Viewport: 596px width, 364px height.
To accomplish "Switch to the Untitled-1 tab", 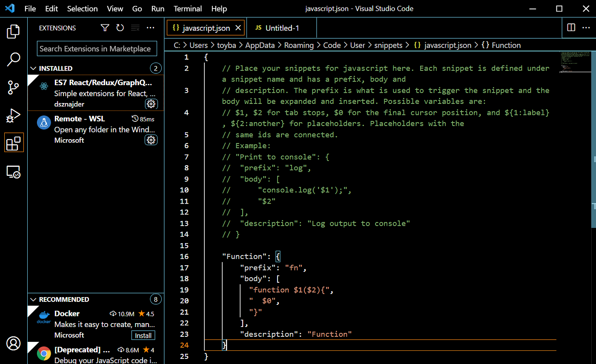I will (281, 28).
